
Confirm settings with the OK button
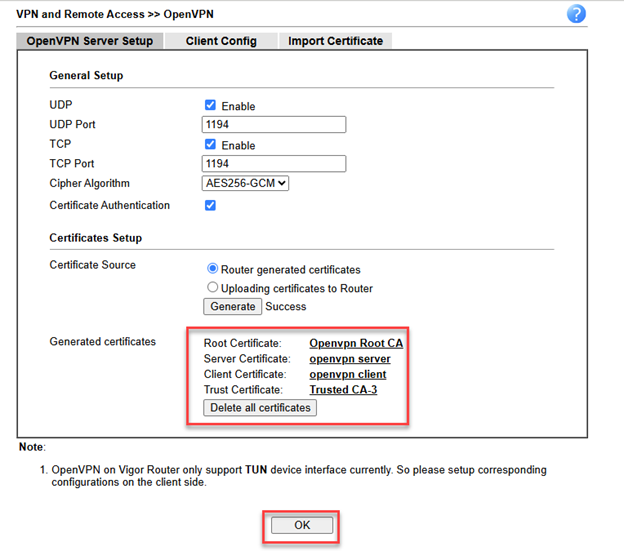click(301, 525)
